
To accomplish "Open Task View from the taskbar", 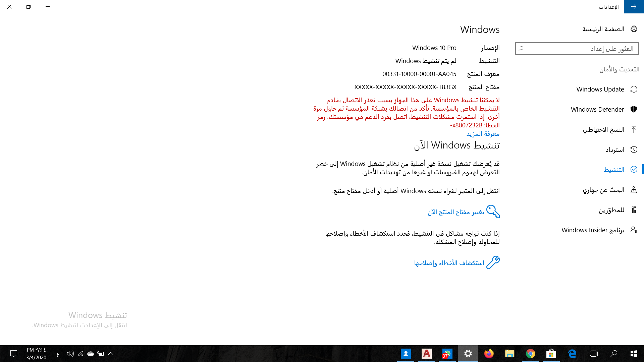I will pos(593,354).
